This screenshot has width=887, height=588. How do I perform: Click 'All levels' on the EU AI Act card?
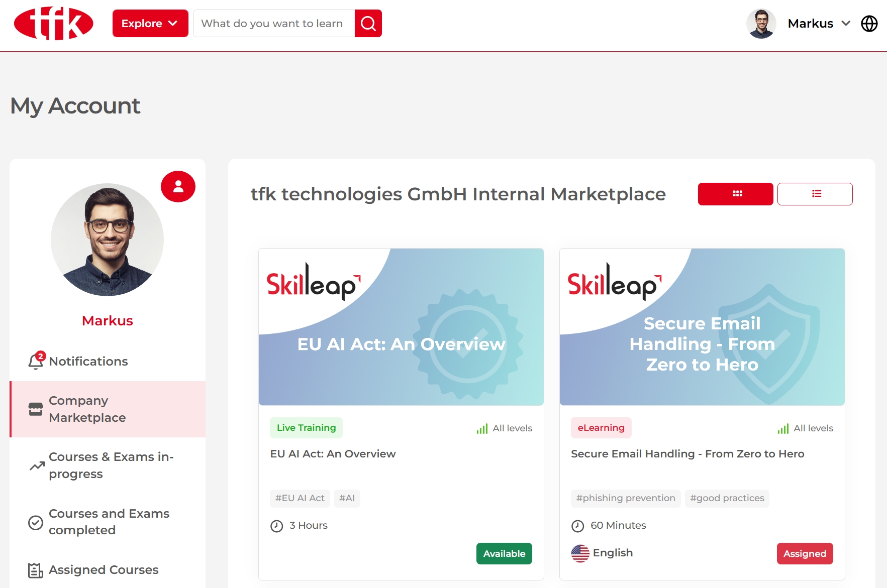(513, 428)
